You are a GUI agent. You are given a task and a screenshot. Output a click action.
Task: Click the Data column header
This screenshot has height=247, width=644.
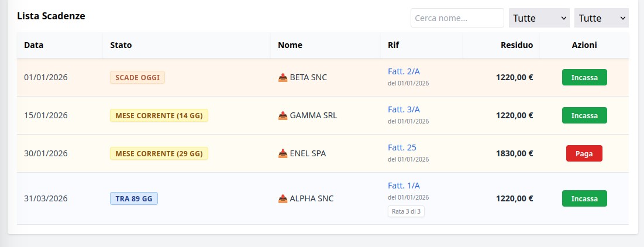[x=34, y=45]
